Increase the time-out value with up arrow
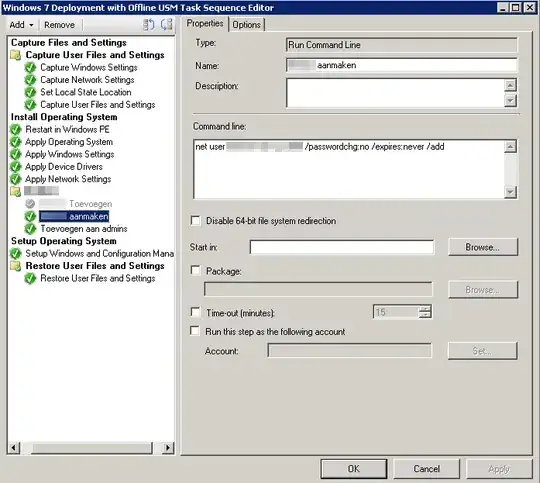540x483 pixels. (426, 308)
